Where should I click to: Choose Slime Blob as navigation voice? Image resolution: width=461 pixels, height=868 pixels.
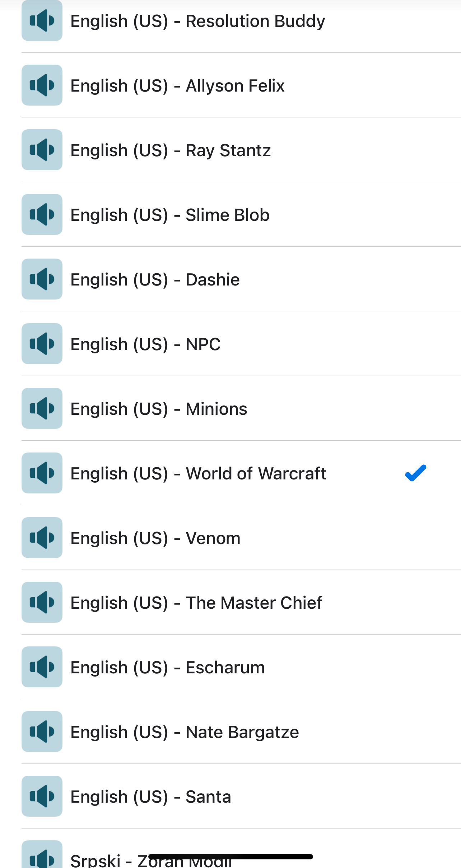170,215
